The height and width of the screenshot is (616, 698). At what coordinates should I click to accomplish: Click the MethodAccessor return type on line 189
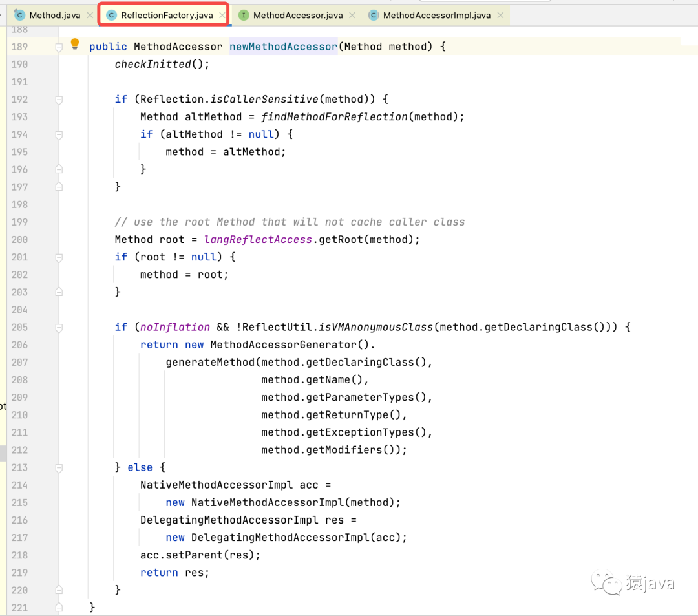point(178,47)
